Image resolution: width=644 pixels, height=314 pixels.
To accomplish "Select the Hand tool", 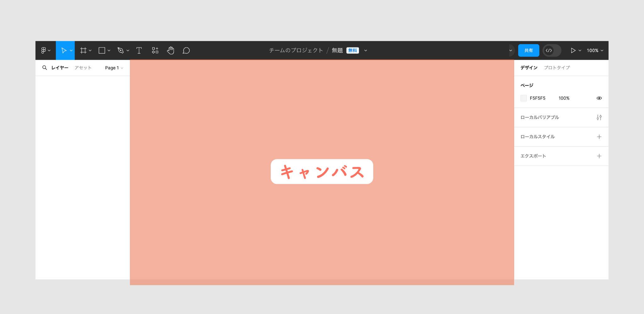I will [170, 50].
